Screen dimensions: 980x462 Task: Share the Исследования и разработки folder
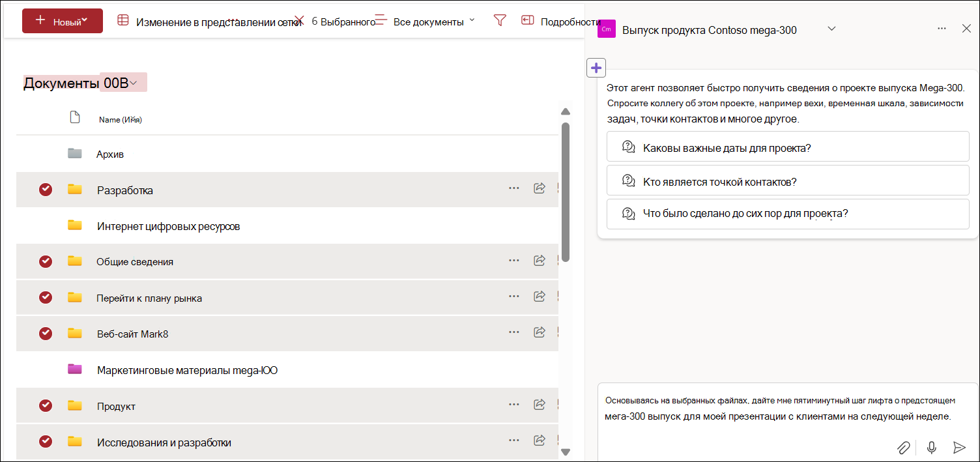[540, 440]
